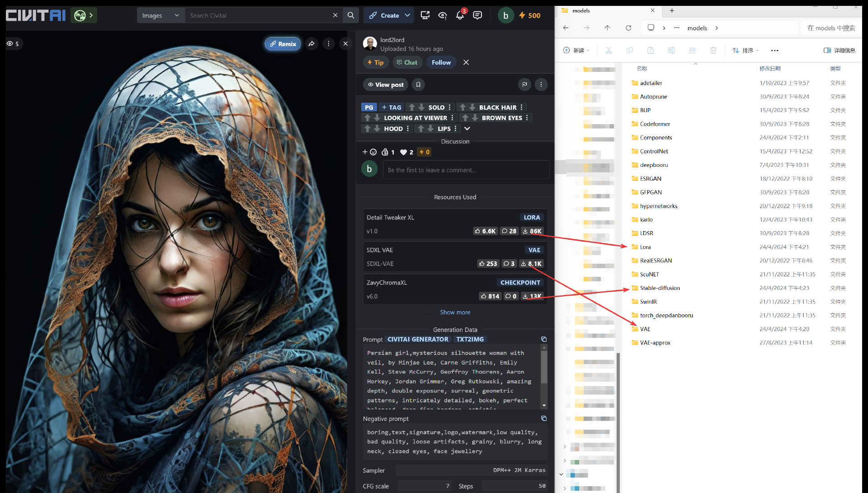Follow lord2lord

coord(441,62)
